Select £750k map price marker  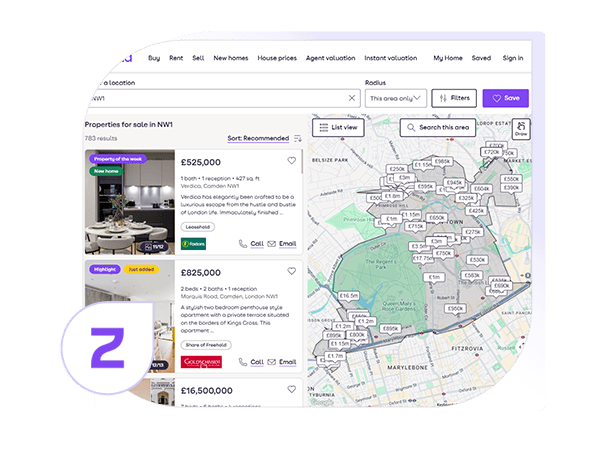(x=443, y=254)
